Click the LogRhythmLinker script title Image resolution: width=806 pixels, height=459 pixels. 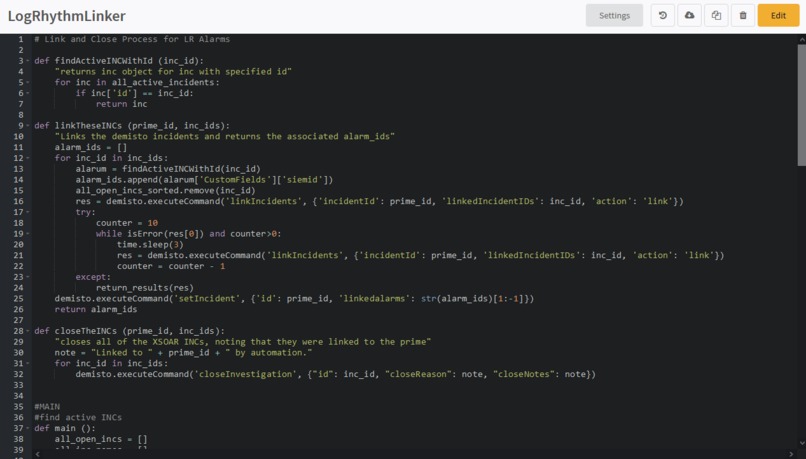point(67,16)
